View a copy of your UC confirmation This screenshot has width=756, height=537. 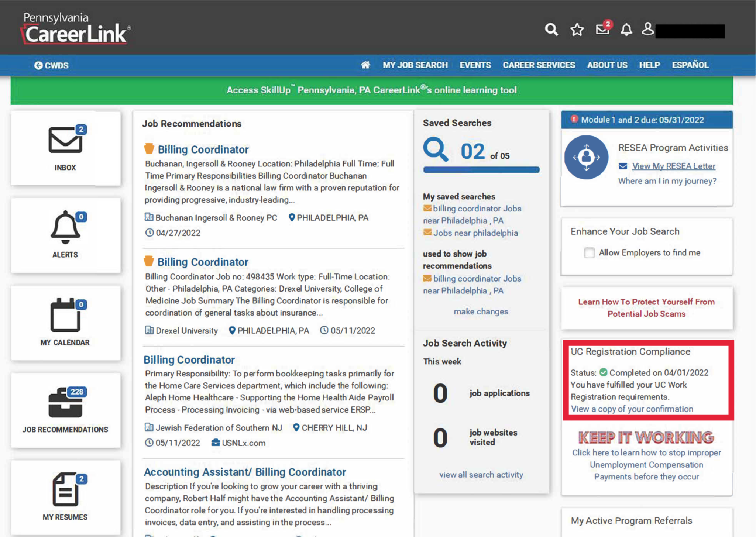coord(632,409)
